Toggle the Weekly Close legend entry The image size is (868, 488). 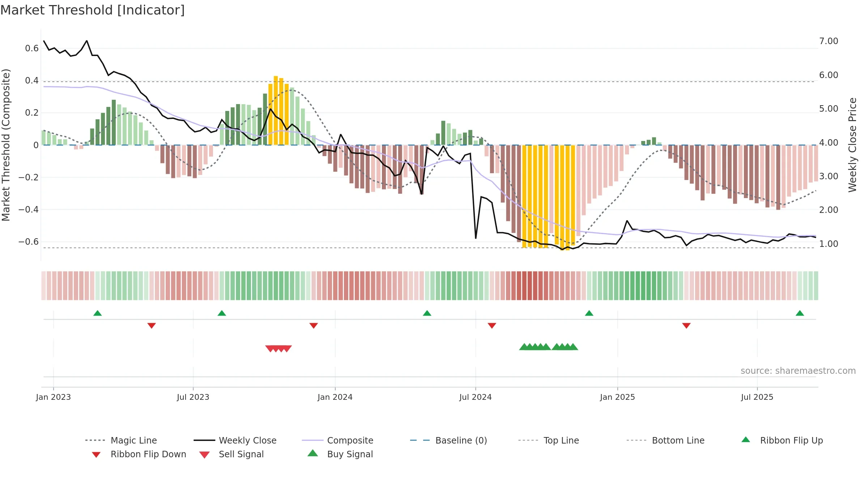tap(235, 440)
